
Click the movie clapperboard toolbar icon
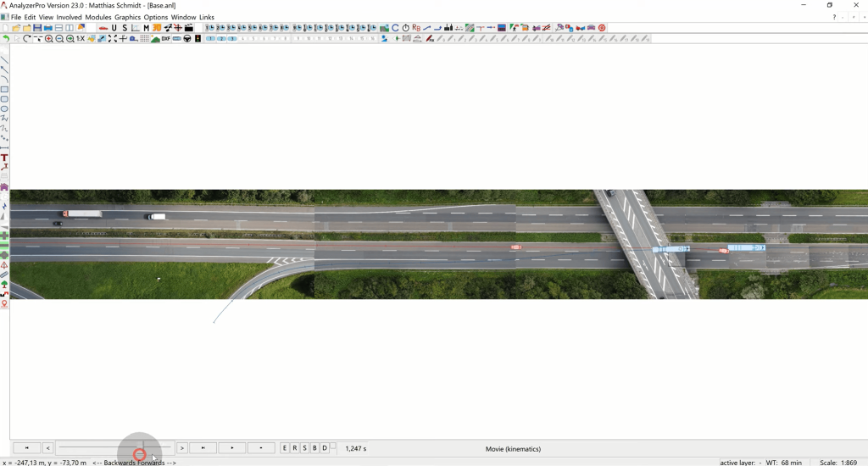click(x=189, y=28)
